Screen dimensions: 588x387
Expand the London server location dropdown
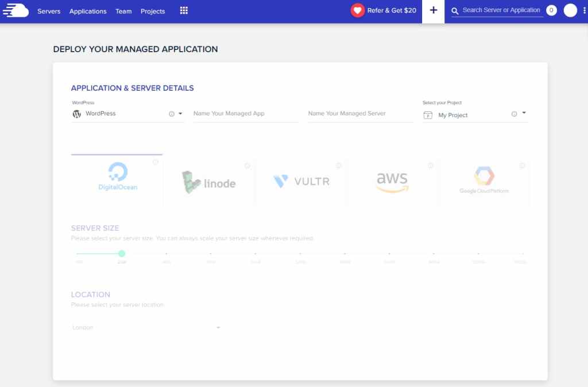(217, 327)
